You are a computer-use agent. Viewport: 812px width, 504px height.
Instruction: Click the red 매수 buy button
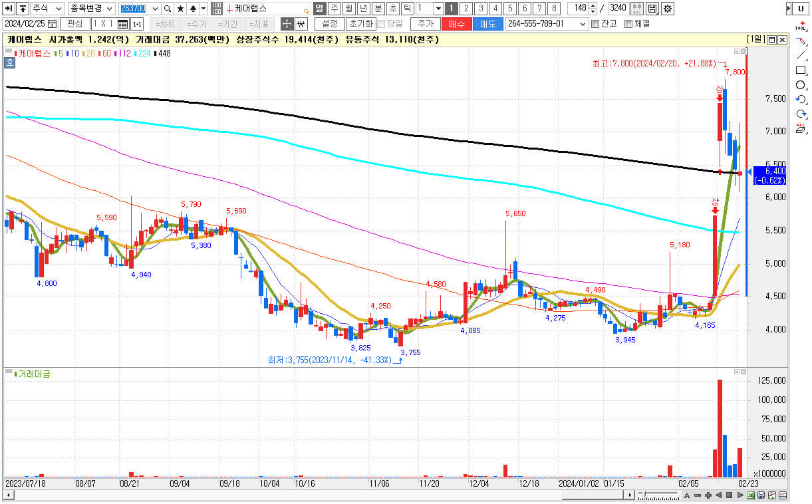tap(457, 24)
